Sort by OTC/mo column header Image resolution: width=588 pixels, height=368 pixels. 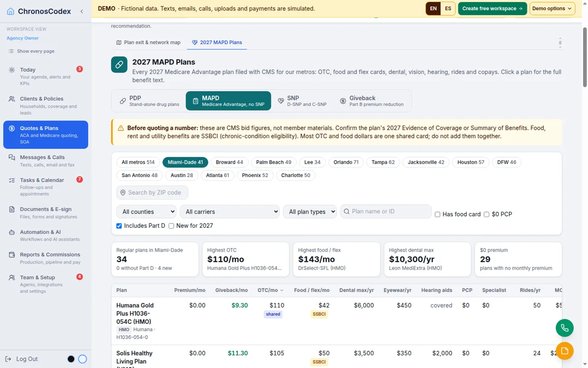(271, 290)
